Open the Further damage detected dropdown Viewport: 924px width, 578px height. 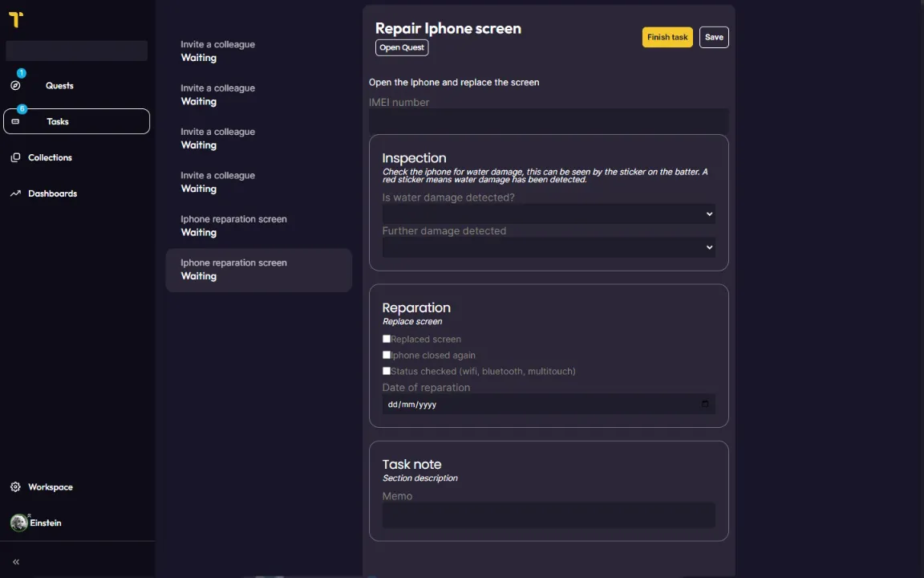coord(549,248)
